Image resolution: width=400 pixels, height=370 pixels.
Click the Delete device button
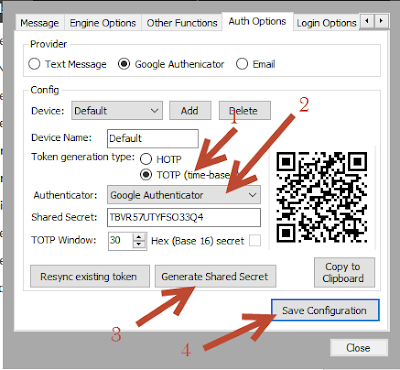pos(245,111)
